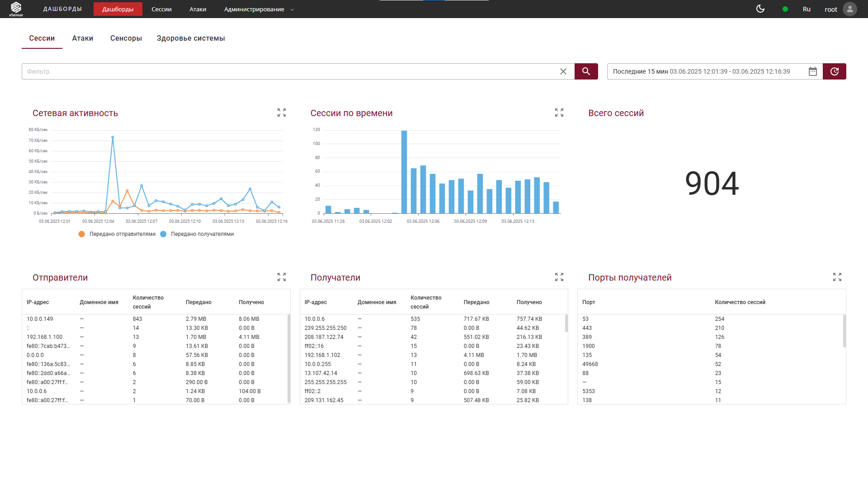Toggle Передано отправителями legend series
The image size is (868, 488).
[117, 234]
